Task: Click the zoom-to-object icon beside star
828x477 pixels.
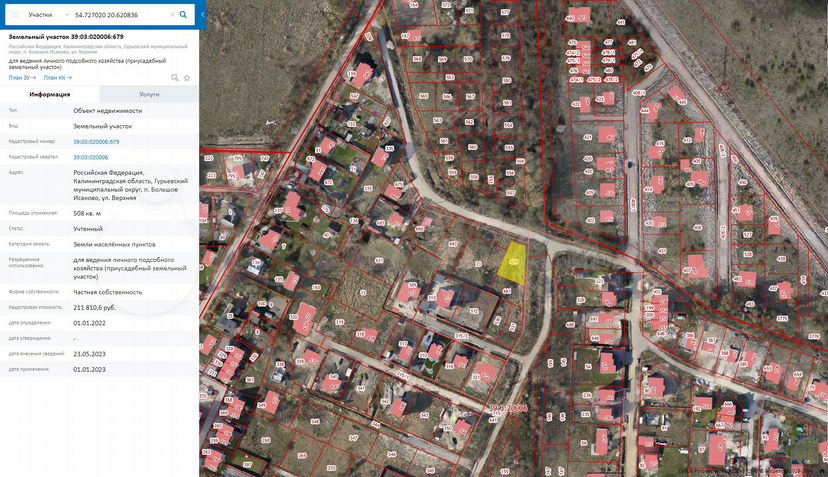Action: tap(175, 78)
